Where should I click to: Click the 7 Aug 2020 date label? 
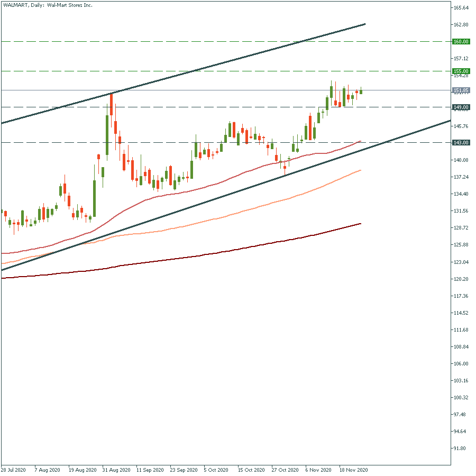pos(47,470)
